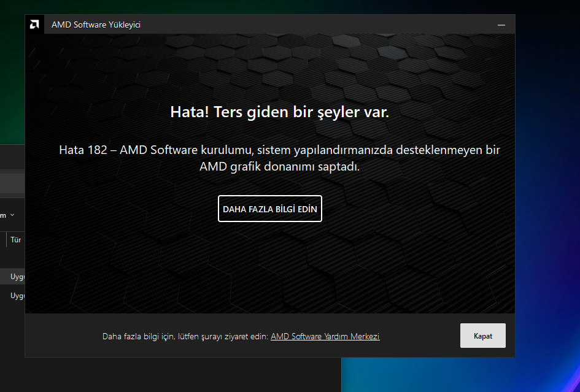Select the Hata 182 error message text
The height and width of the screenshot is (392, 580).
click(280, 158)
